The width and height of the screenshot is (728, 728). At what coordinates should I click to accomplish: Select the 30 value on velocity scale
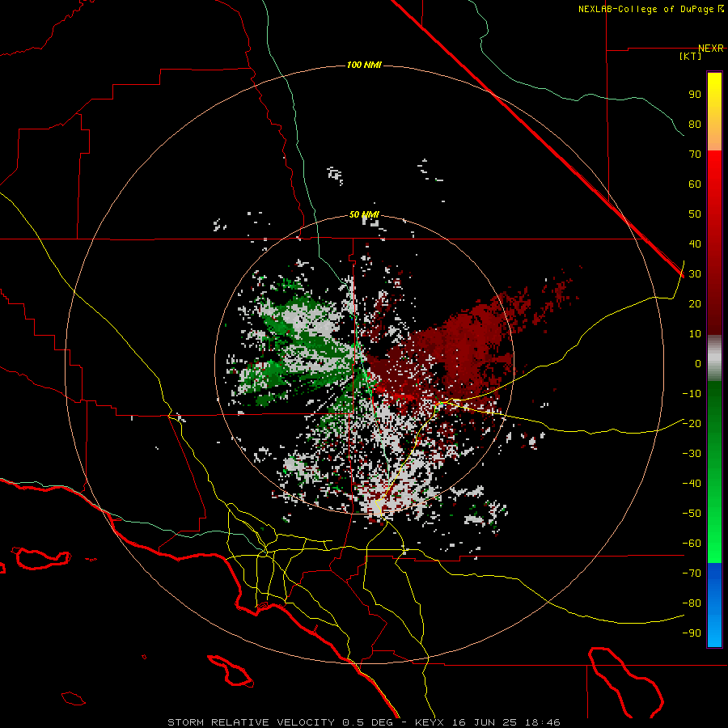695,274
